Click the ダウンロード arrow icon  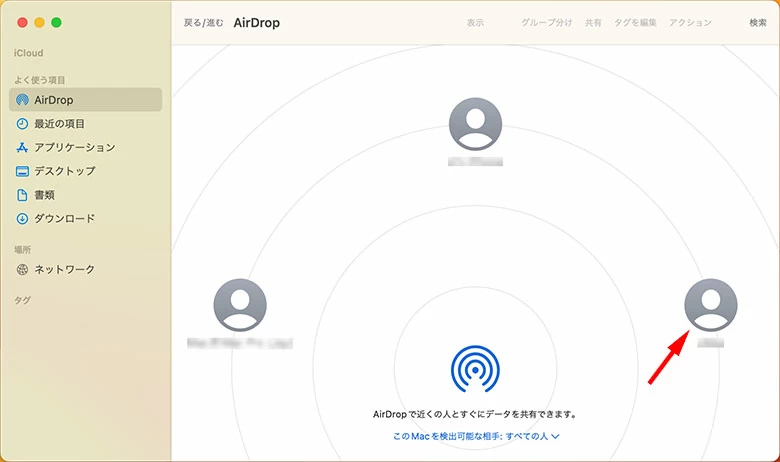click(23, 218)
